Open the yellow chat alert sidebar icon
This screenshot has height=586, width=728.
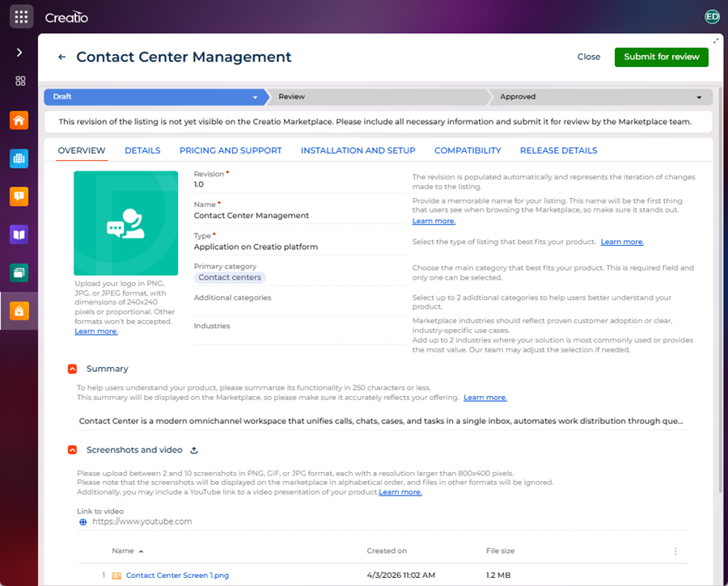coord(19,196)
